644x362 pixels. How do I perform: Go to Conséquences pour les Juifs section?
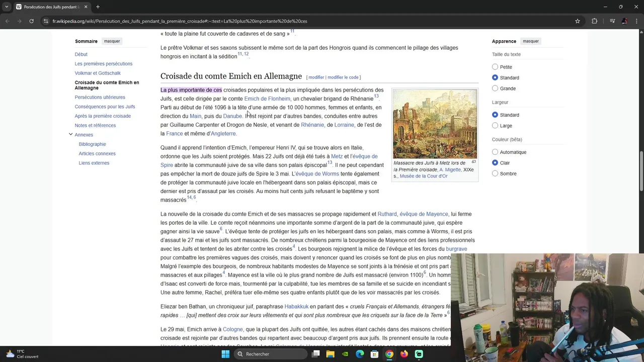[x=105, y=107]
